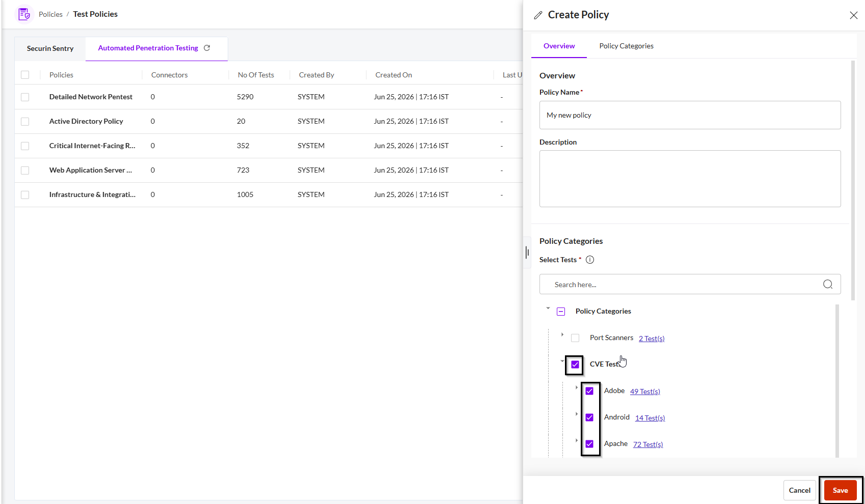Click the search magnifier icon
Viewport: 865px width, 504px height.
(828, 284)
